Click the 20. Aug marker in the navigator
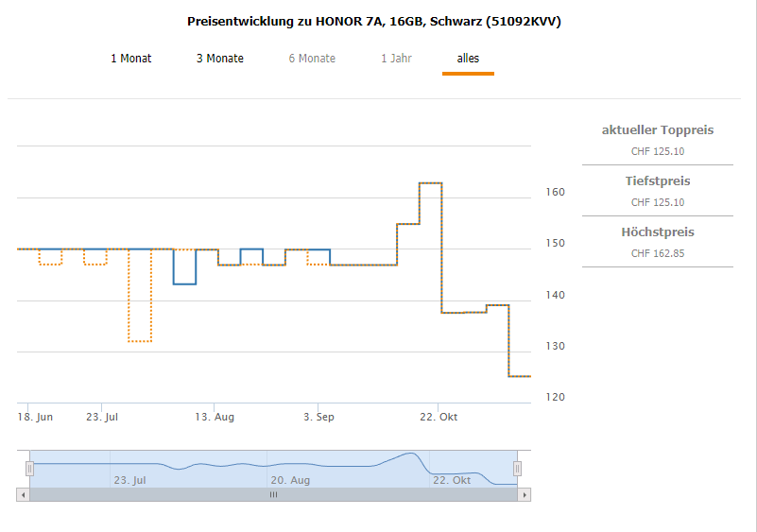 point(290,480)
